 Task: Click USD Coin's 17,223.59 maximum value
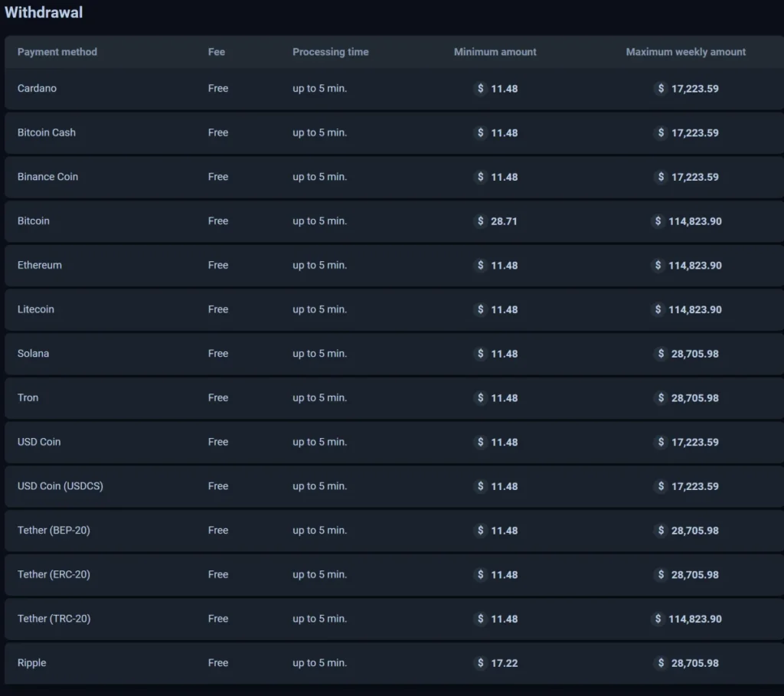694,442
